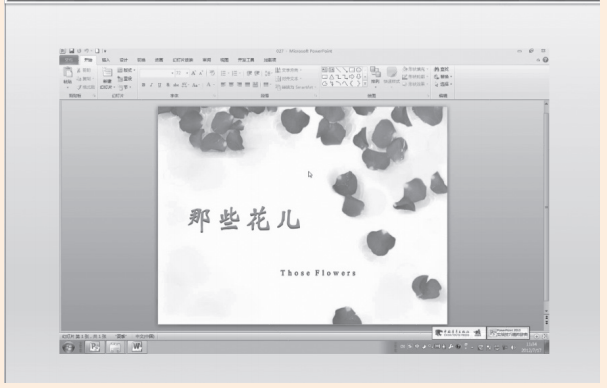Click Decrease List Level indent icon
Screen dimensions: 607x388
(x=249, y=73)
